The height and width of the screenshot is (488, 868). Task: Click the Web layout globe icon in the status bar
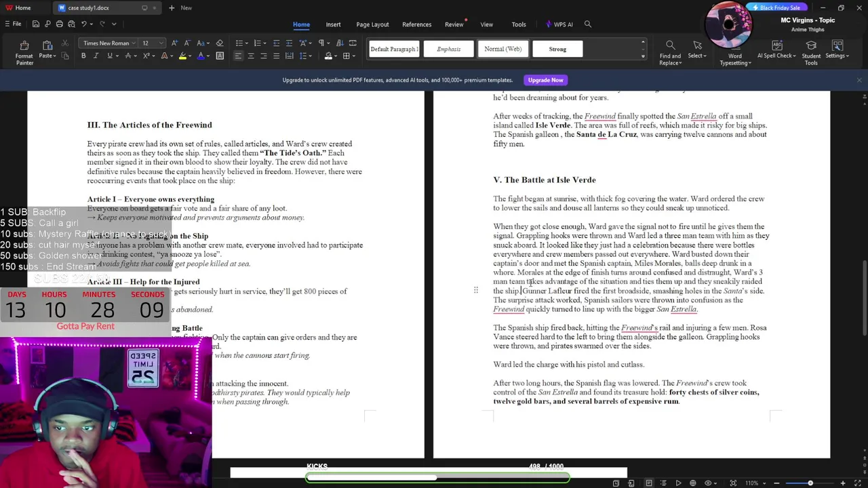[692, 483]
